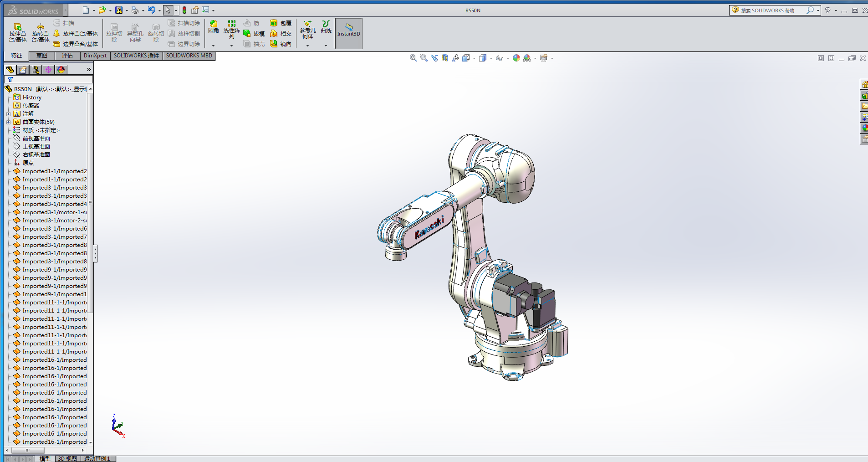Open the 参考几何体 dropdown arrow
Viewport: 868px width, 462px height.
(307, 46)
